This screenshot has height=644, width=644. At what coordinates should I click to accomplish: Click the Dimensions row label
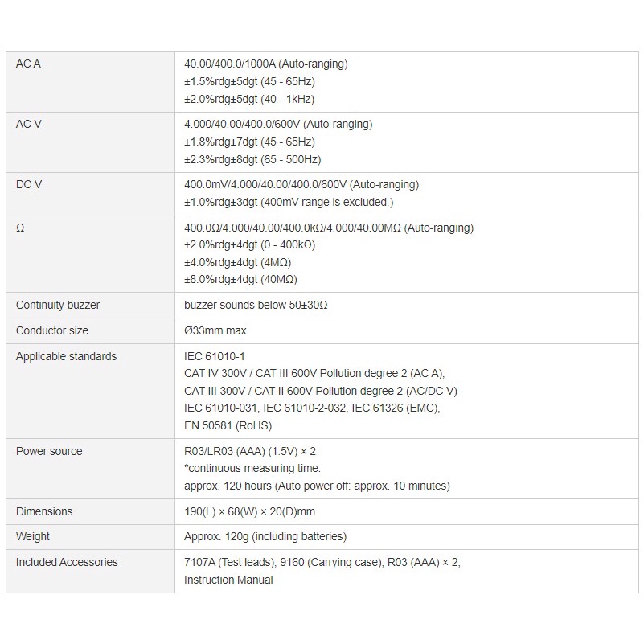coord(44,511)
